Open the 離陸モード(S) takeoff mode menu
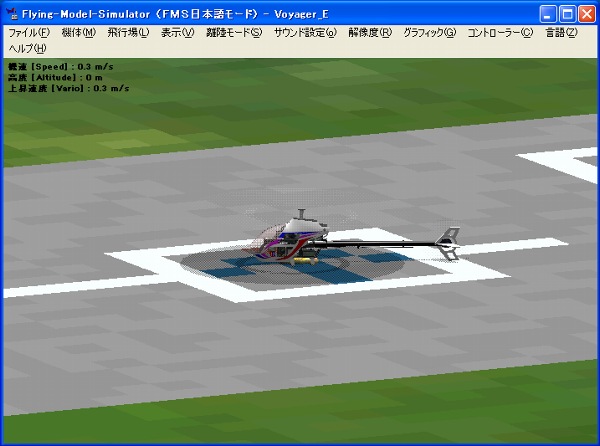Image resolution: width=600 pixels, height=446 pixels. pyautogui.click(x=233, y=33)
